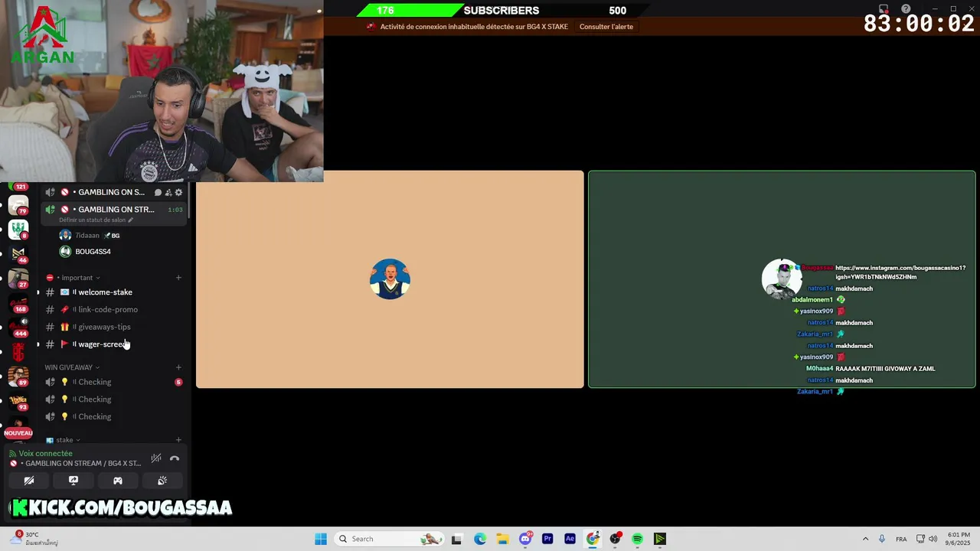Show hidden system tray icons
The image size is (980, 551).
coord(865,539)
